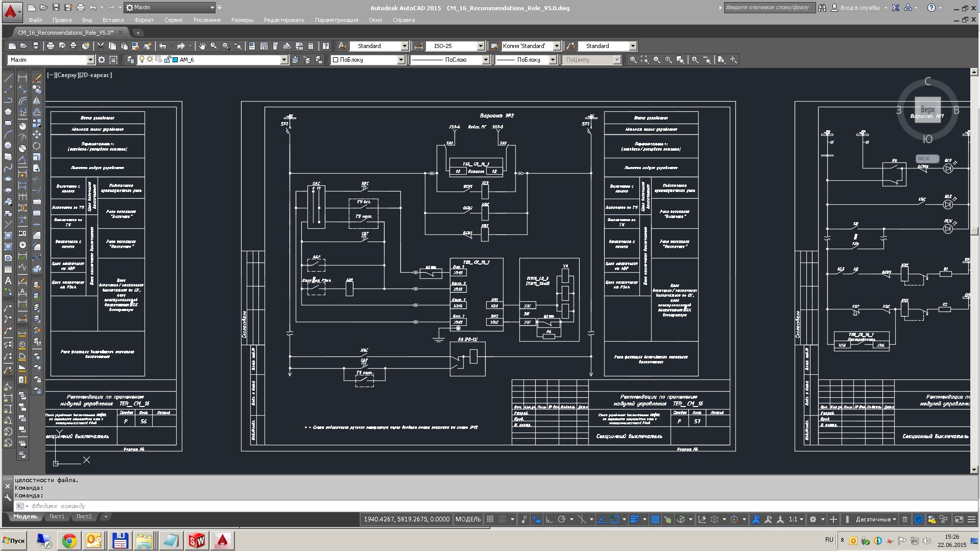Click Верх face on the ViewCube
The width and height of the screenshot is (980, 551).
tap(927, 110)
